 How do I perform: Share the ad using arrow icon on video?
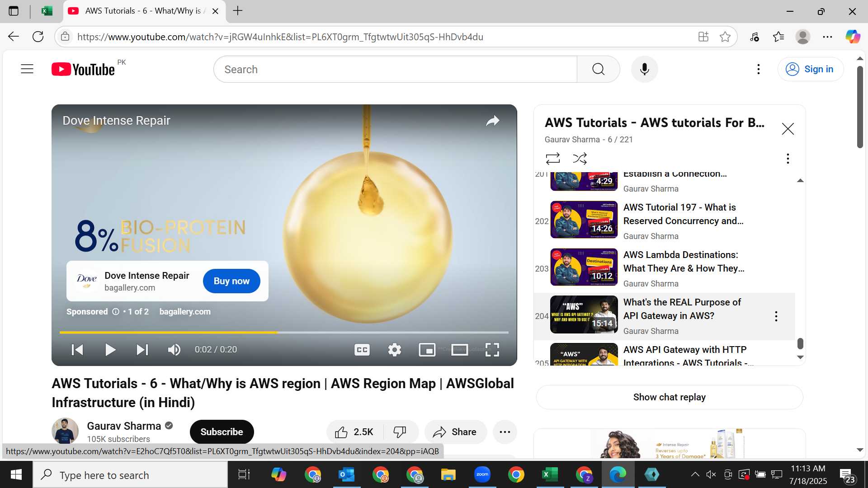click(493, 121)
